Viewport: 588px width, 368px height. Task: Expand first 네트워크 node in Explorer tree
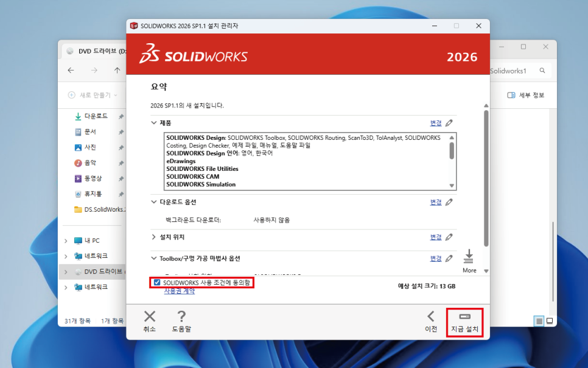coord(66,256)
